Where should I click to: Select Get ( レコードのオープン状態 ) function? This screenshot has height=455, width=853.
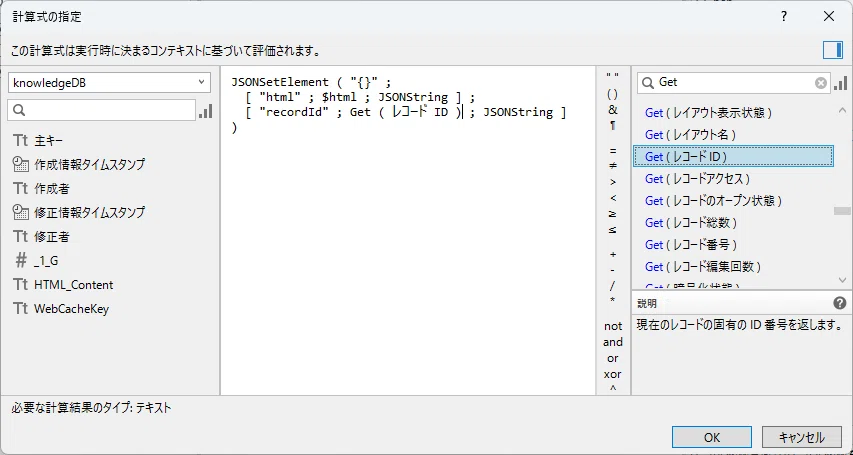[713, 201]
